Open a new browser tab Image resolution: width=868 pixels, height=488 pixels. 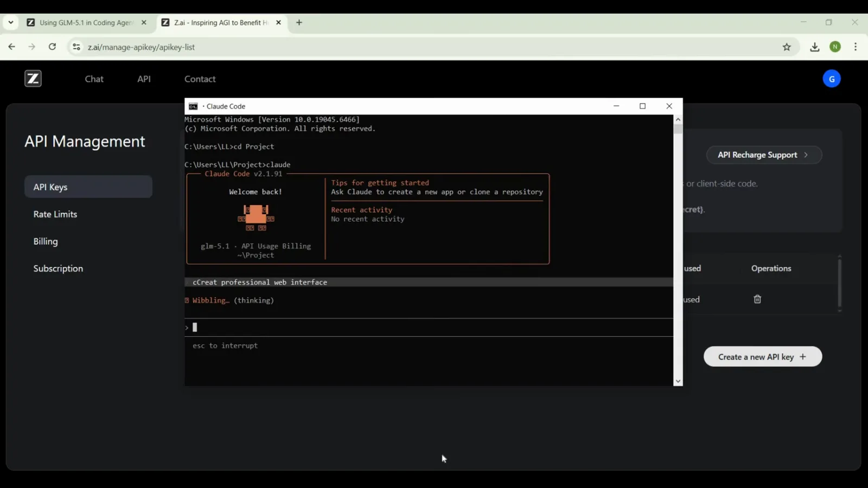(x=299, y=23)
